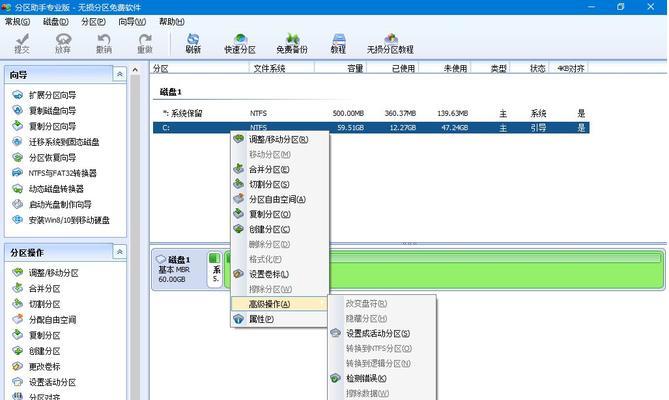
Task: Select the C: partition row
Action: click(x=371, y=128)
